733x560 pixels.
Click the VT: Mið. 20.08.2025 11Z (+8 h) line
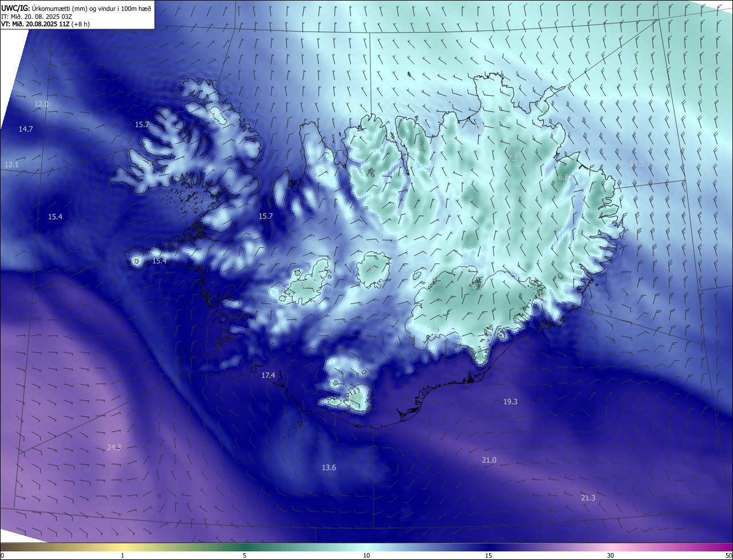pyautogui.click(x=45, y=24)
